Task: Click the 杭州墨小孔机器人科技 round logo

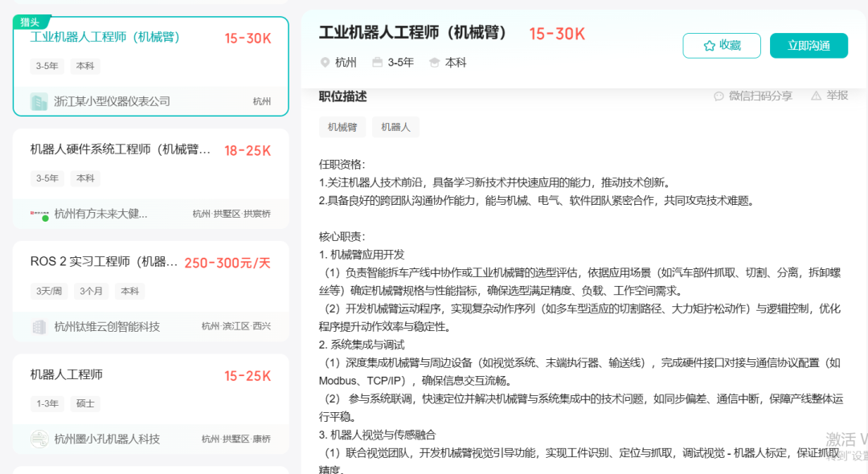Action: click(39, 439)
